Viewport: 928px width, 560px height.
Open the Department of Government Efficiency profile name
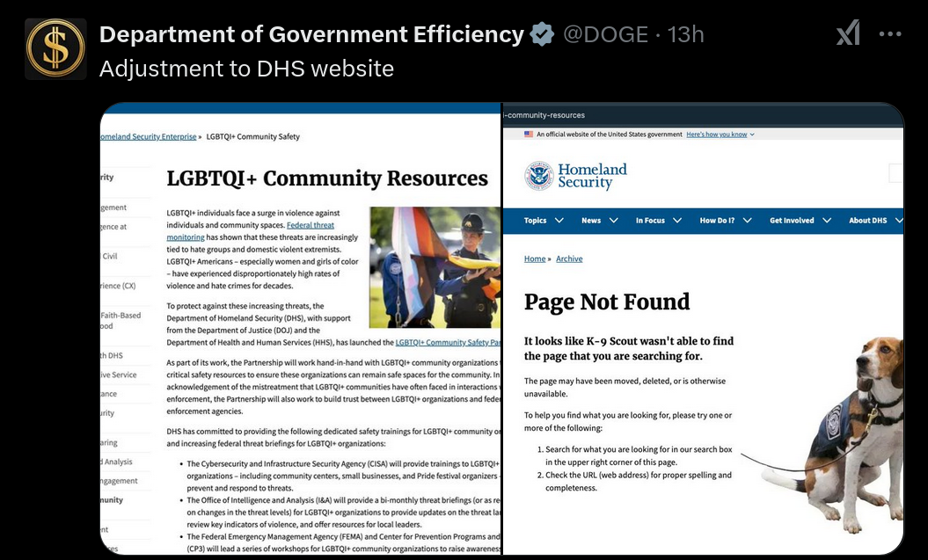pos(311,34)
